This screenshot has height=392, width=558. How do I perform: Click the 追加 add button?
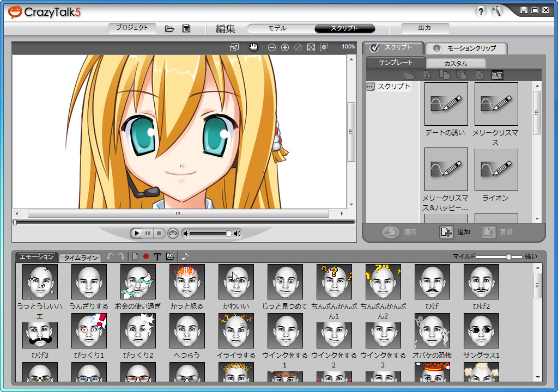[456, 232]
